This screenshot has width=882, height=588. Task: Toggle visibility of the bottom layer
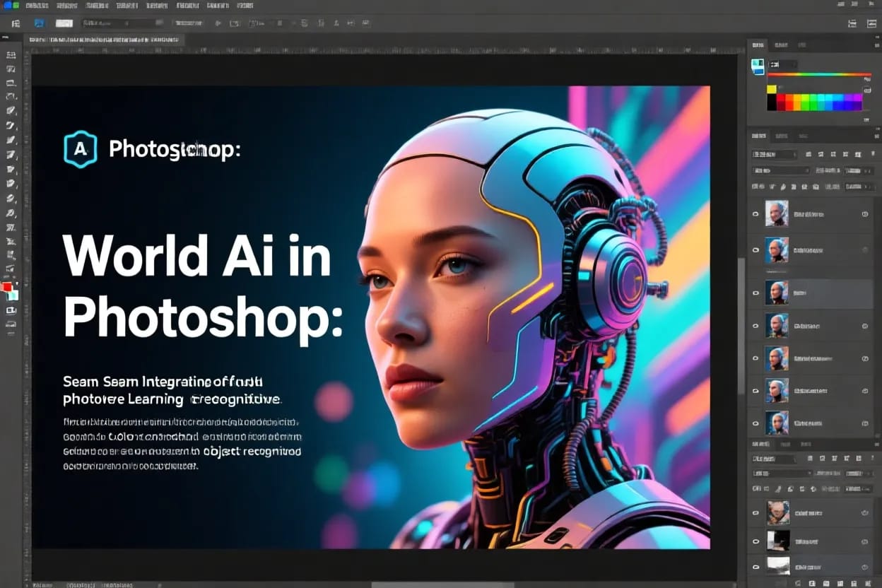[x=755, y=565]
